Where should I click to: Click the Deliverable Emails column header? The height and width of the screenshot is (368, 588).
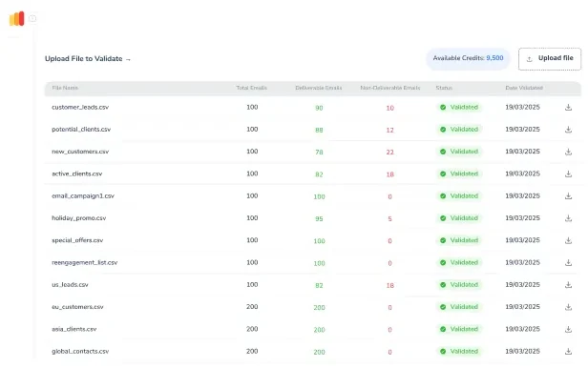click(319, 88)
